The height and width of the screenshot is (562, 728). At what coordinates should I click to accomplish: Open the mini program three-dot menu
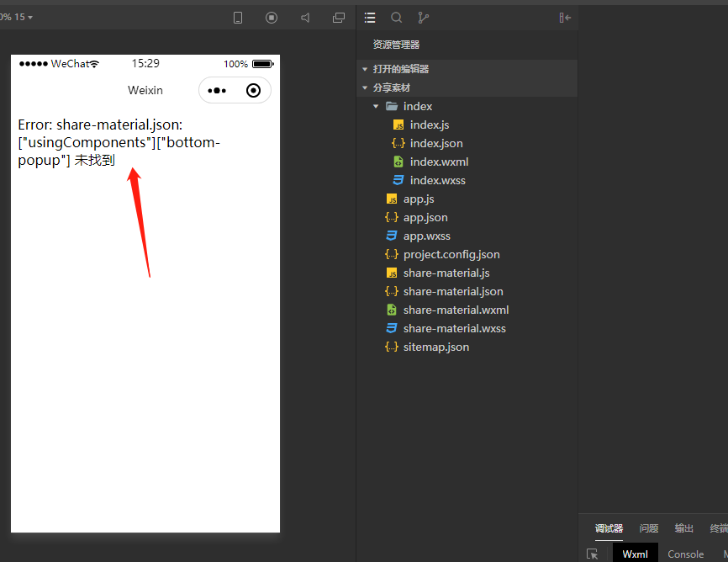pos(217,90)
